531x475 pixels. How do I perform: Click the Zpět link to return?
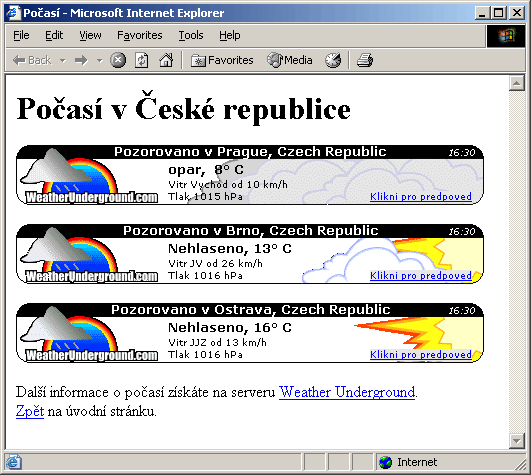[x=30, y=411]
